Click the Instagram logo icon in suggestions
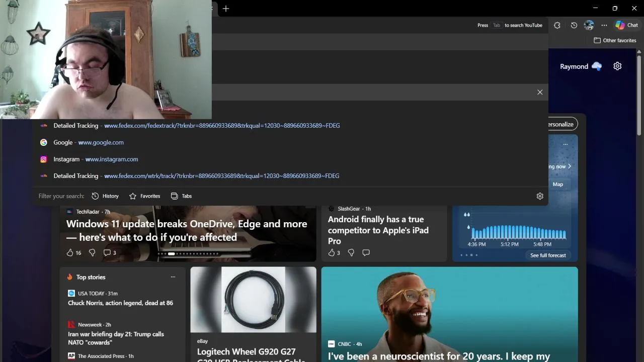This screenshot has height=362, width=644. tap(44, 159)
